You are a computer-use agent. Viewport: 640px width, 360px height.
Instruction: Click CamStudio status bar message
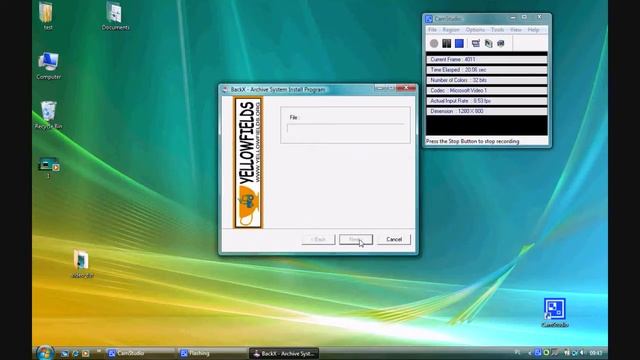tap(473, 141)
